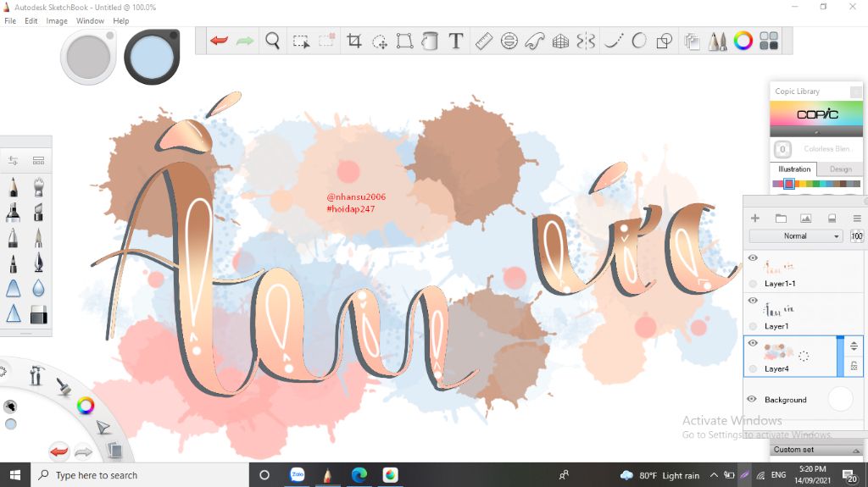Choose the Background layer color circle

[x=840, y=399]
